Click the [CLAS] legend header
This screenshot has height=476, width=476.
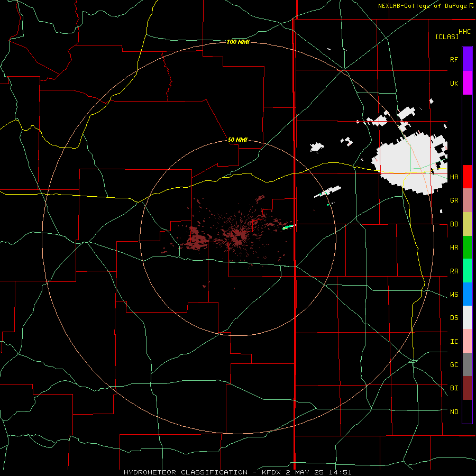coord(447,36)
